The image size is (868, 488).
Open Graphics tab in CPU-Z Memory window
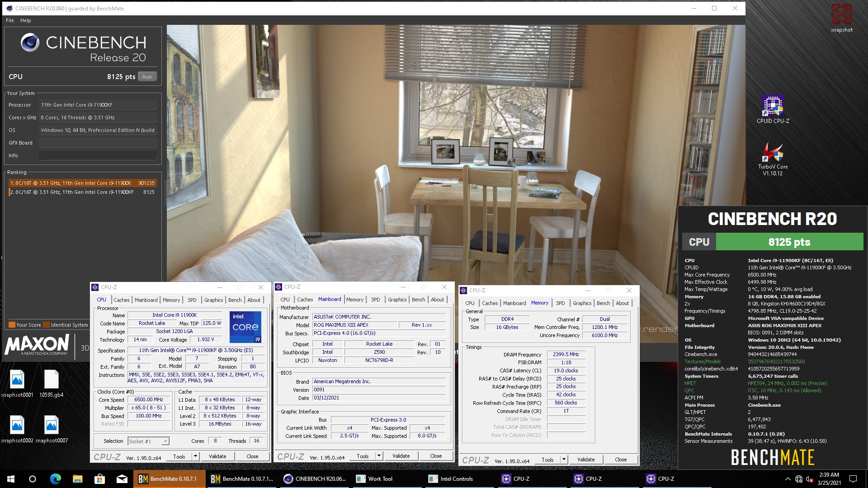pyautogui.click(x=582, y=303)
